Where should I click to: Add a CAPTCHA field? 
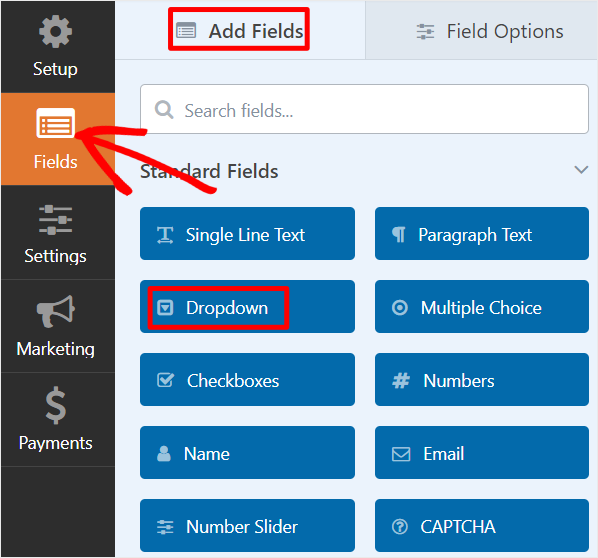[x=482, y=526]
